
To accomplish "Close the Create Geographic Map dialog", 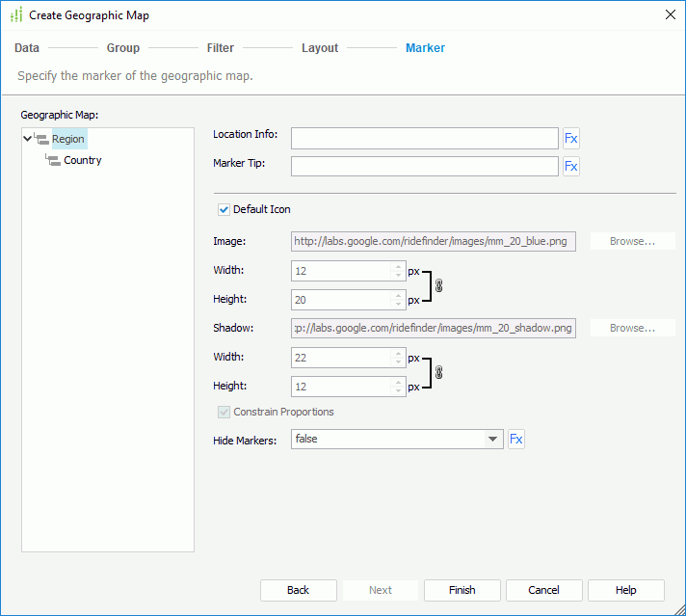I will click(x=671, y=14).
